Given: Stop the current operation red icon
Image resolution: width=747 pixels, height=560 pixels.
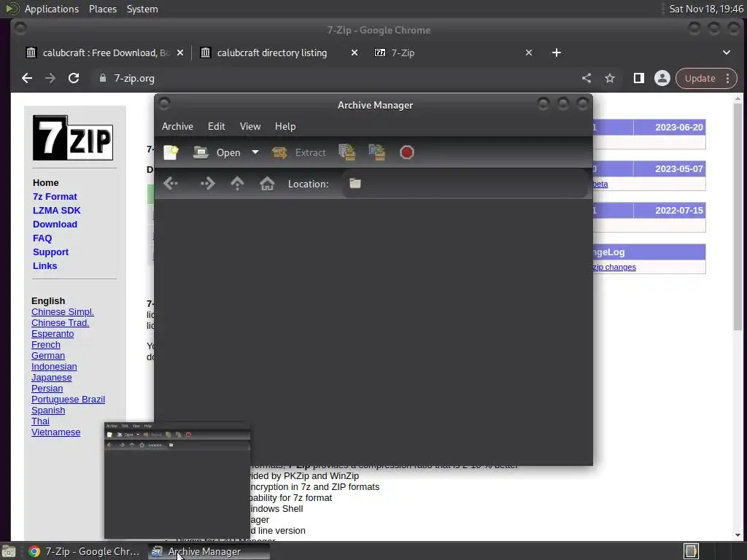Looking at the screenshot, I should (x=407, y=152).
